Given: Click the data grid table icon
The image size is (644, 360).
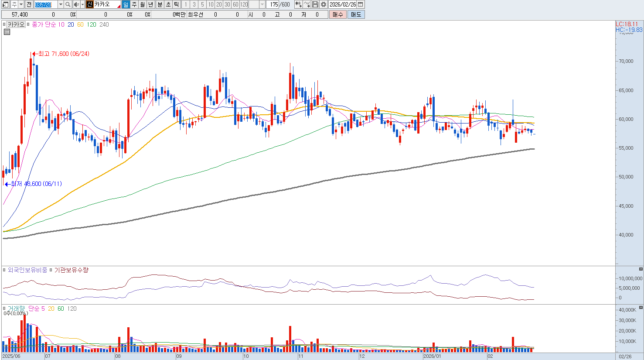Looking at the screenshot, I should [x=7, y=32].
